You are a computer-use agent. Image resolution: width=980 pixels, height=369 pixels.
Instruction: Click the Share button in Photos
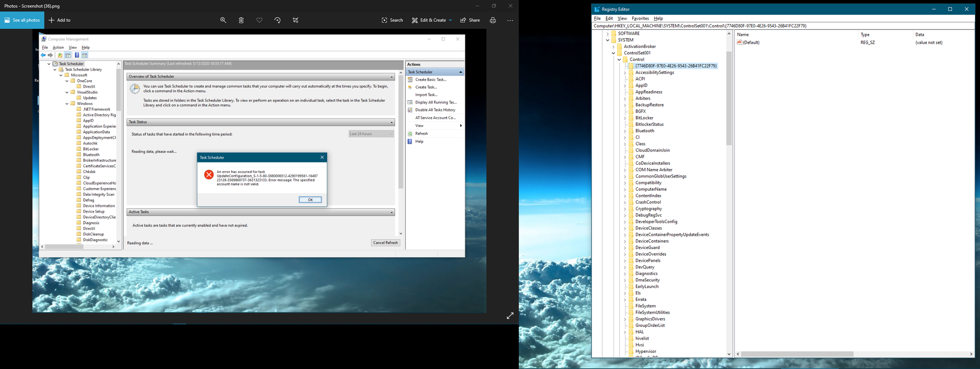tap(470, 20)
